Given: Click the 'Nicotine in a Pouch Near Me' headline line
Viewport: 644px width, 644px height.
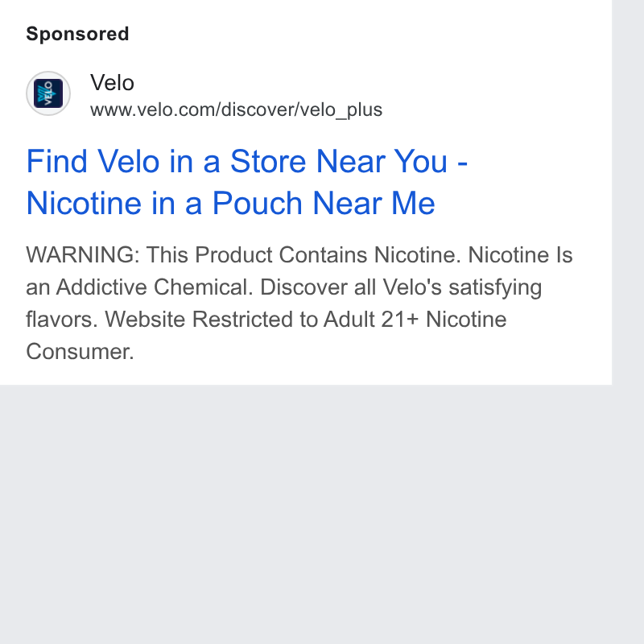Looking at the screenshot, I should 230,203.
